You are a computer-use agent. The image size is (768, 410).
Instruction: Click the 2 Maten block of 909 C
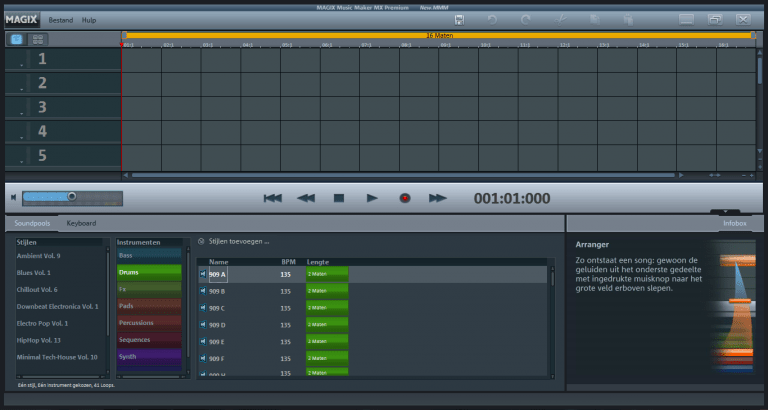(327, 308)
